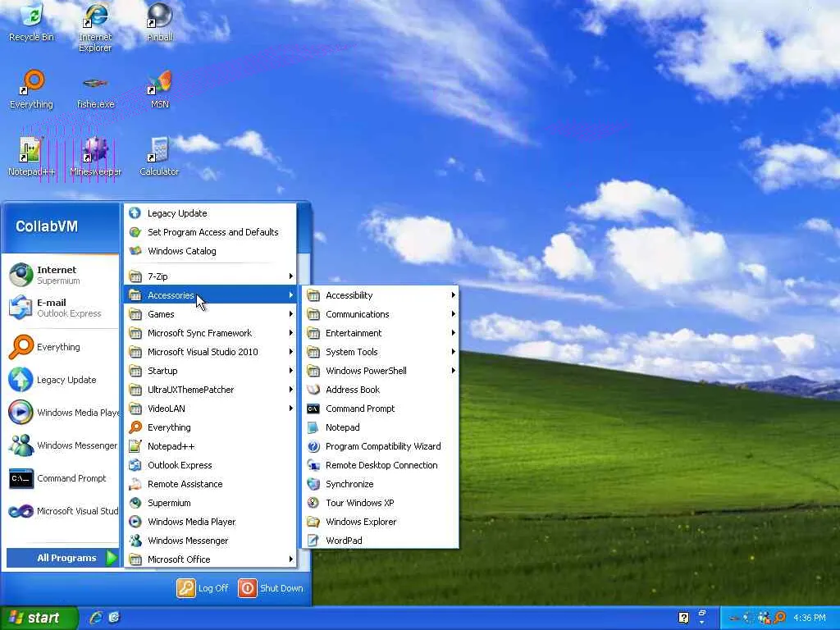Launch Supermium from All Programs list
840x630 pixels.
pyautogui.click(x=210, y=503)
